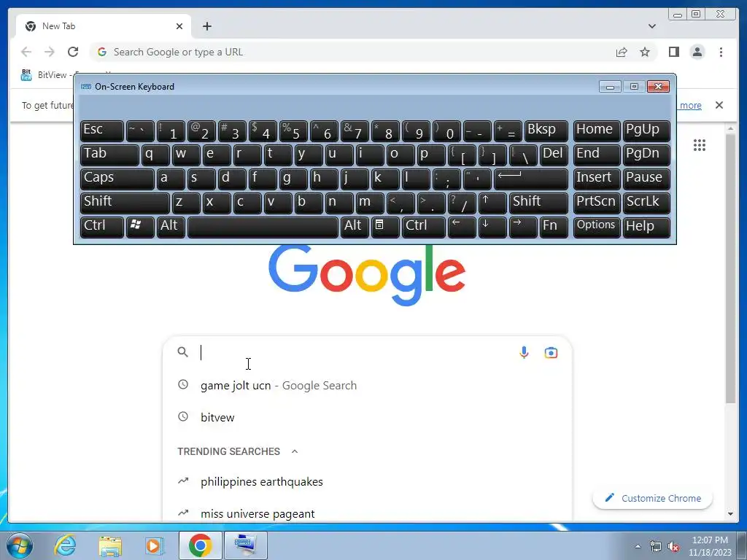Open the Chrome side panel icon
Image resolution: width=747 pixels, height=560 pixels.
[673, 52]
